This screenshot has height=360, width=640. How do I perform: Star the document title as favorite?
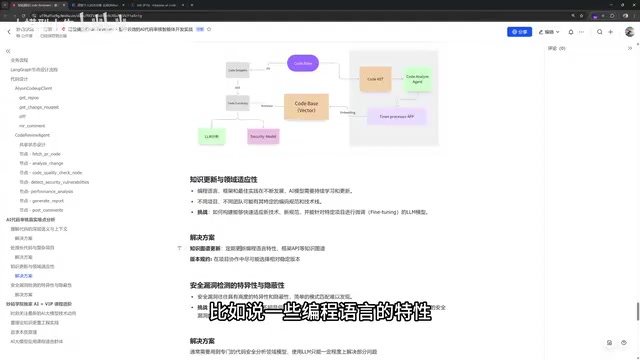point(209,29)
